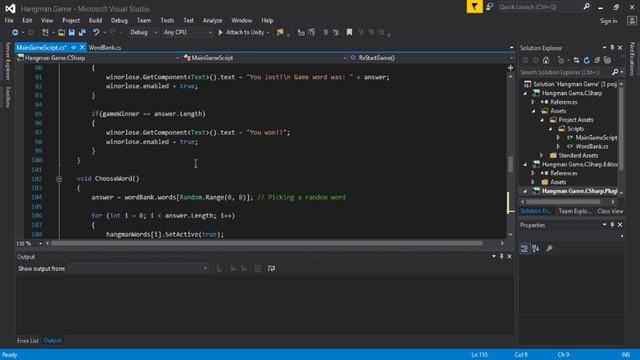Switch to the Error List tab
Screen dimensions: 640x360
pos(28,340)
